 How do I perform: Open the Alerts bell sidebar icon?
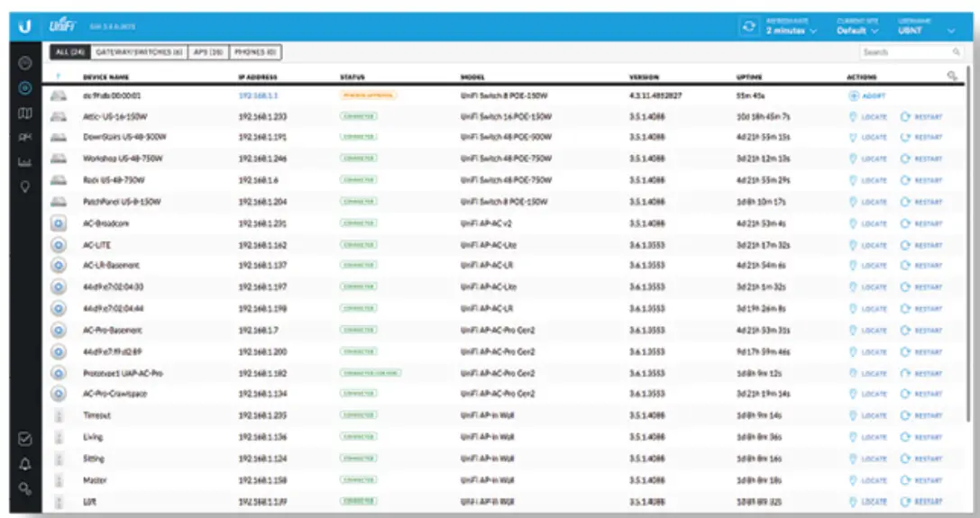pyautogui.click(x=25, y=464)
